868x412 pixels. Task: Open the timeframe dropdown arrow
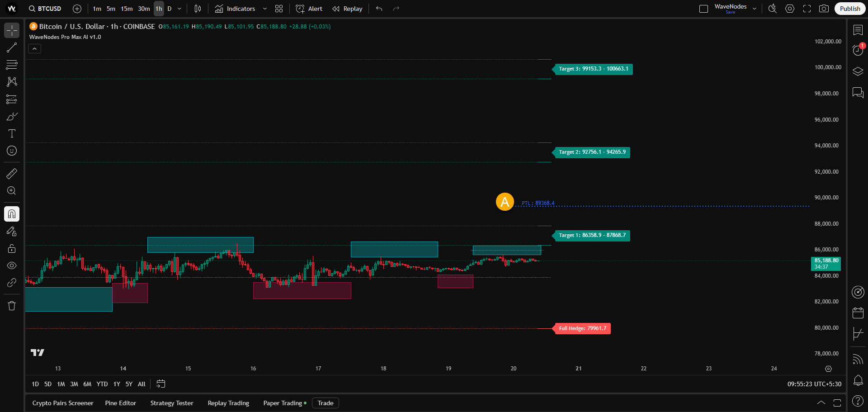(179, 9)
